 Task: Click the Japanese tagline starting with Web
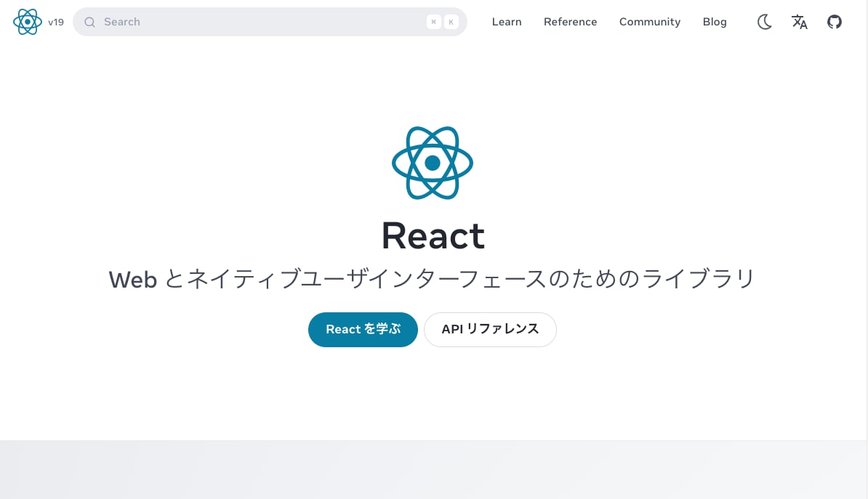(432, 279)
